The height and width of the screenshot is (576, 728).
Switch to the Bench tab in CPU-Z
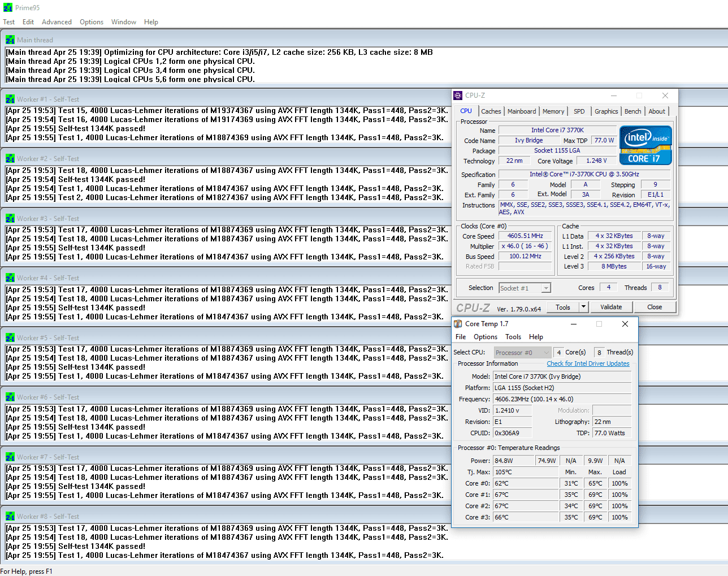tap(633, 111)
